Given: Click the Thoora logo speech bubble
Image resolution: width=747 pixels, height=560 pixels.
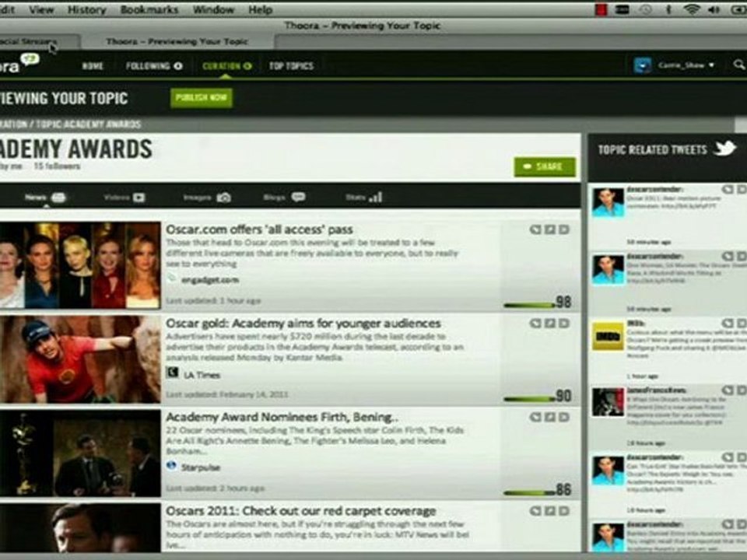Looking at the screenshot, I should tap(30, 60).
